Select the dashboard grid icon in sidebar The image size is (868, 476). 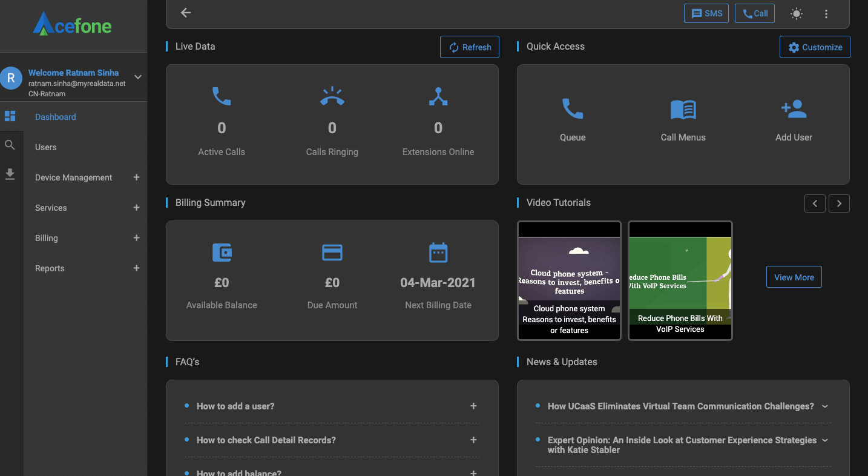click(x=10, y=116)
